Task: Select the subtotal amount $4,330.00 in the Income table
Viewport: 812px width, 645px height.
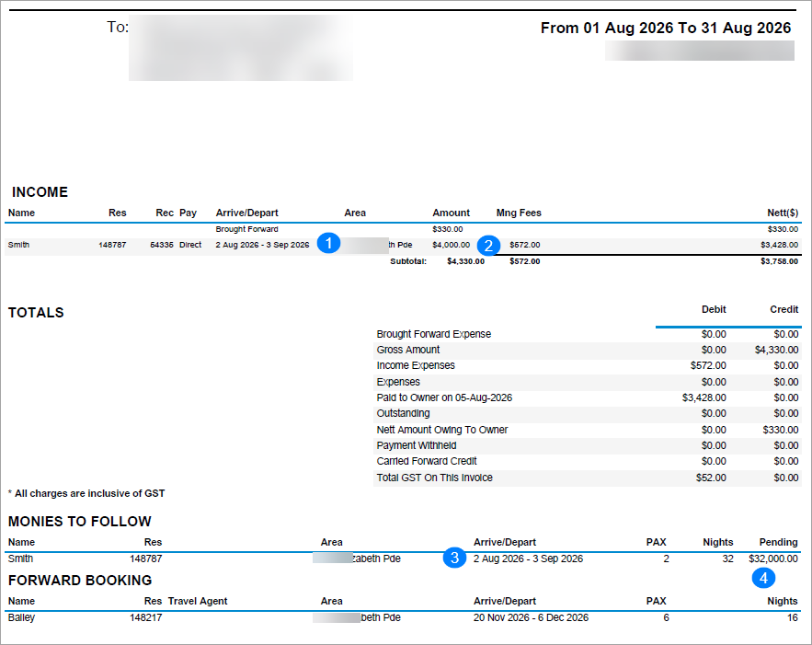Action: (x=465, y=261)
